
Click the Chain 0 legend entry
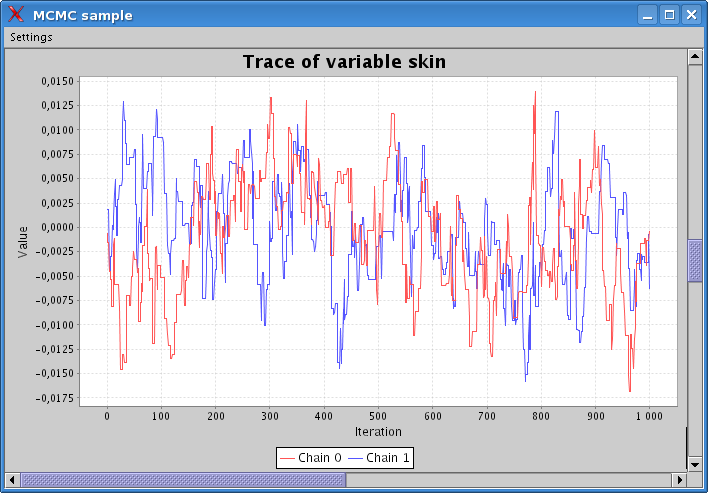point(311,458)
